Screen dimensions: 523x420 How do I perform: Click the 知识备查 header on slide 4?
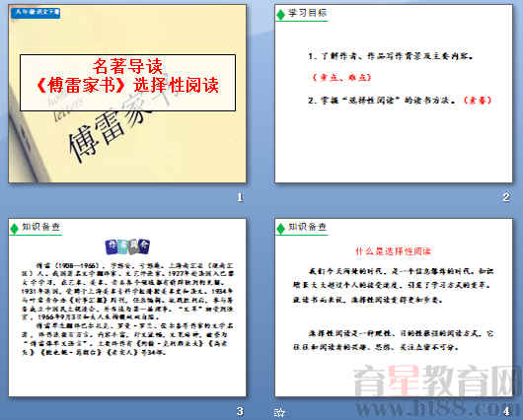click(x=307, y=227)
